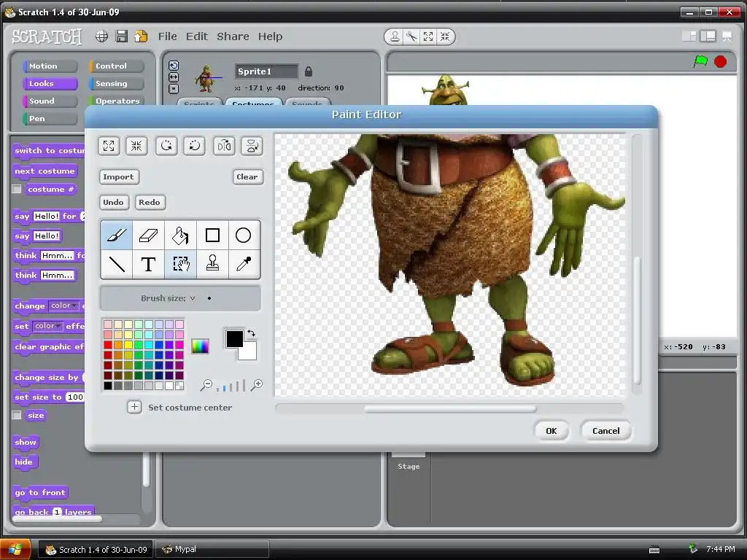747x560 pixels.
Task: Click the share project icon in toolbar
Action: [141, 36]
